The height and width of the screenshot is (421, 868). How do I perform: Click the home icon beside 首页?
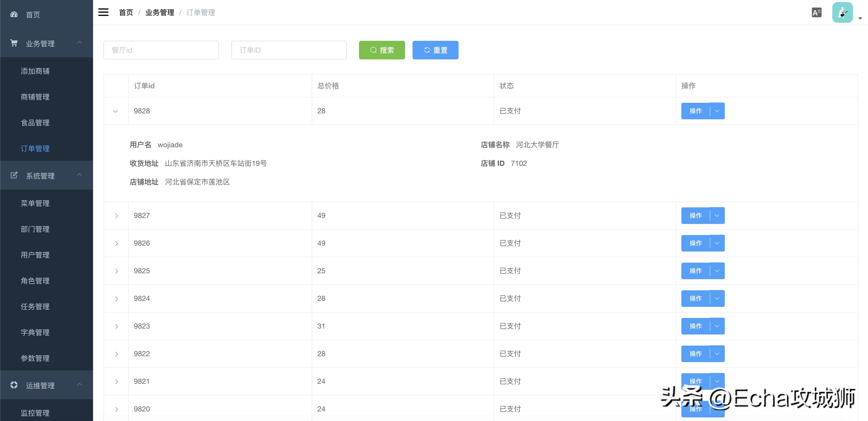13,14
